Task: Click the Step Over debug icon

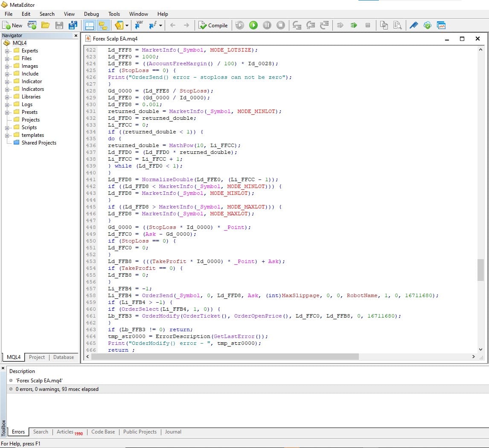Action: pyautogui.click(x=311, y=25)
